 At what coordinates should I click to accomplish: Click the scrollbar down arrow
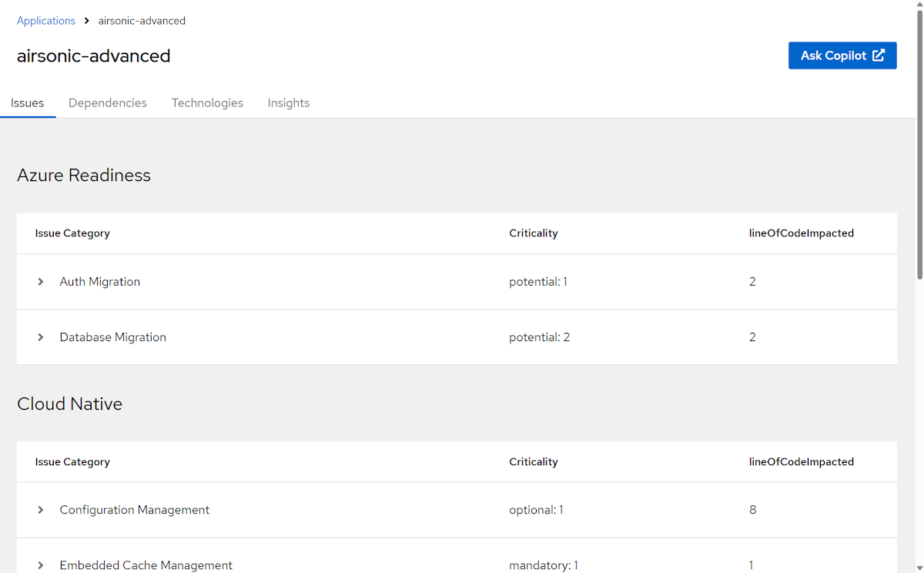[919, 567]
